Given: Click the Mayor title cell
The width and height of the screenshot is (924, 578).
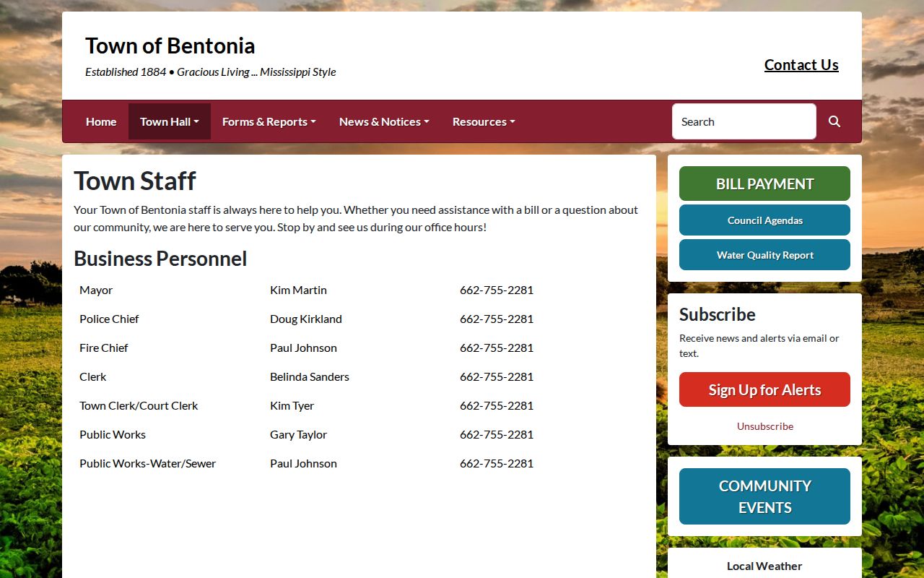Looking at the screenshot, I should [x=96, y=290].
